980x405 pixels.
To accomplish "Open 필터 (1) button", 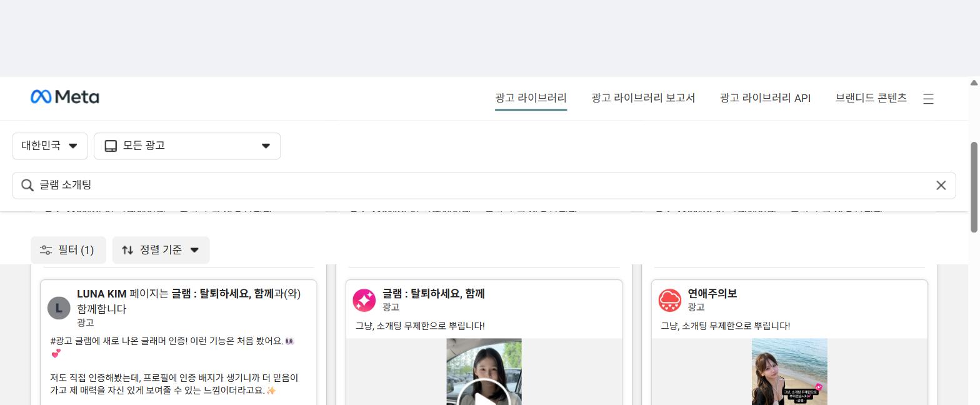I will [68, 250].
